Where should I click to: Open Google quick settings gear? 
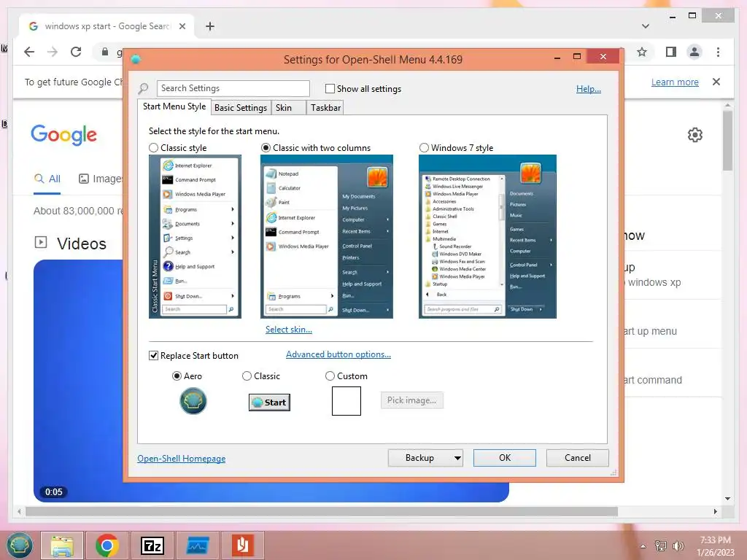[695, 135]
